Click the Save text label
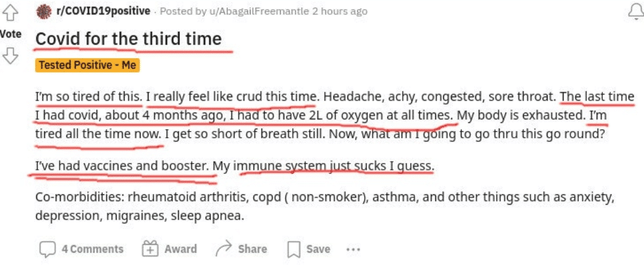The width and height of the screenshot is (644, 273). [318, 249]
